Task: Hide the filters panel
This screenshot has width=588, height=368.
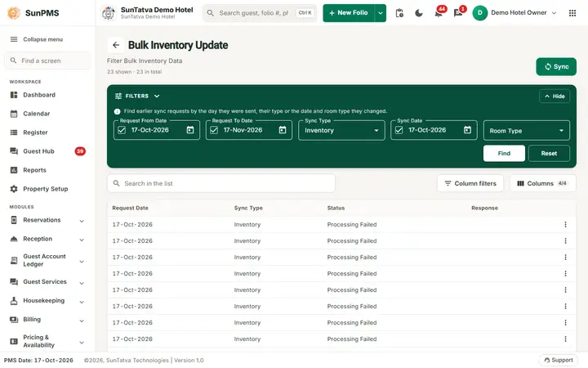Action: coord(555,96)
